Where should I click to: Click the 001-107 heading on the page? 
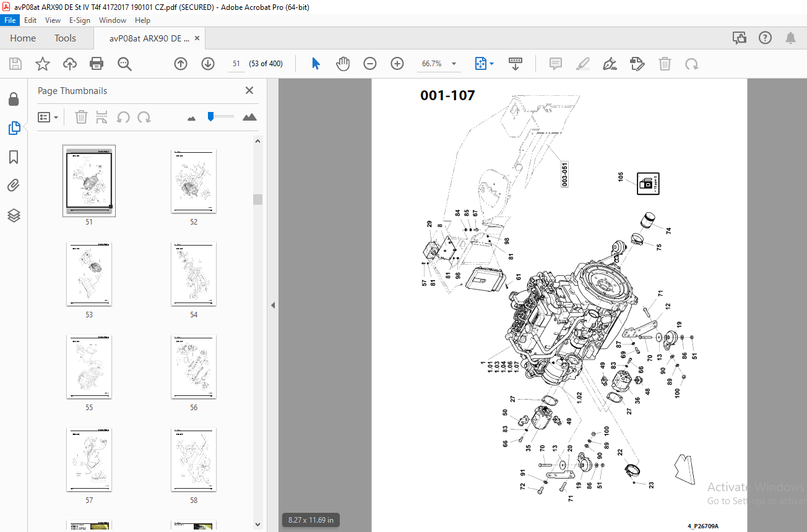point(447,95)
